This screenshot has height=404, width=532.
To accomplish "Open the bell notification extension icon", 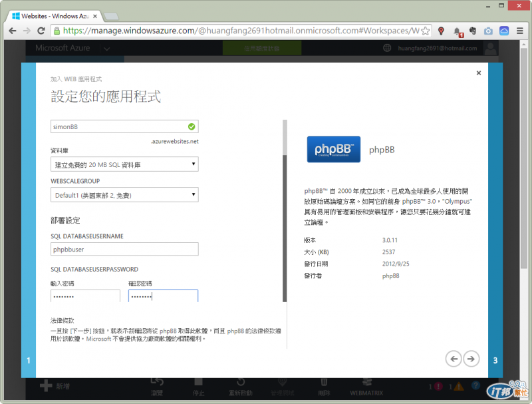I will (x=457, y=31).
